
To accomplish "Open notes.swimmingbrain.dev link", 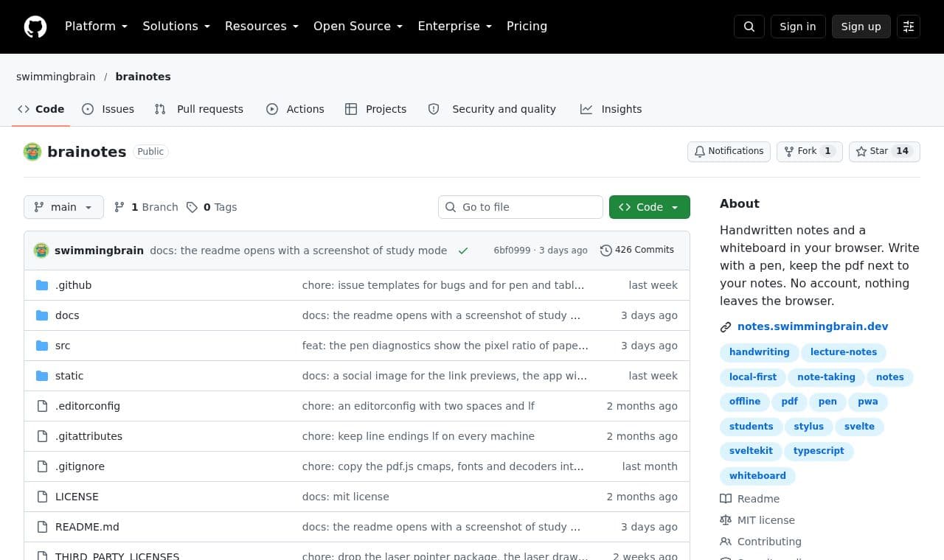I will click(x=813, y=326).
